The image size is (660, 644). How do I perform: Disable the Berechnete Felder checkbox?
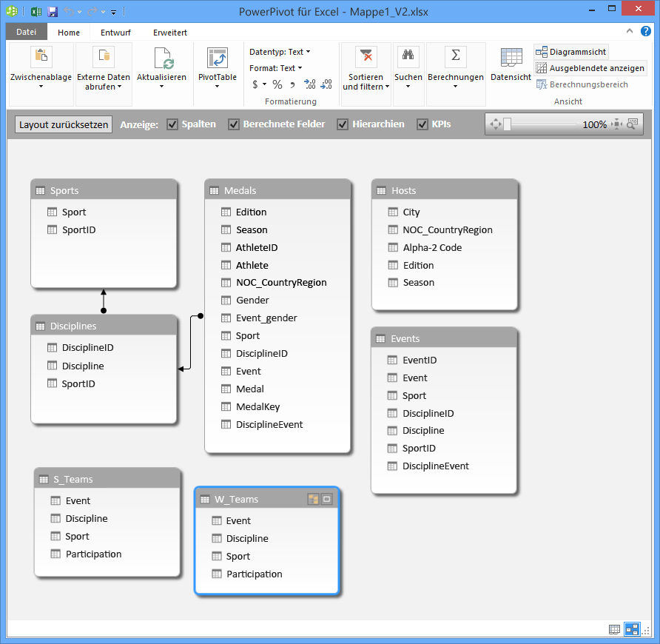[235, 124]
